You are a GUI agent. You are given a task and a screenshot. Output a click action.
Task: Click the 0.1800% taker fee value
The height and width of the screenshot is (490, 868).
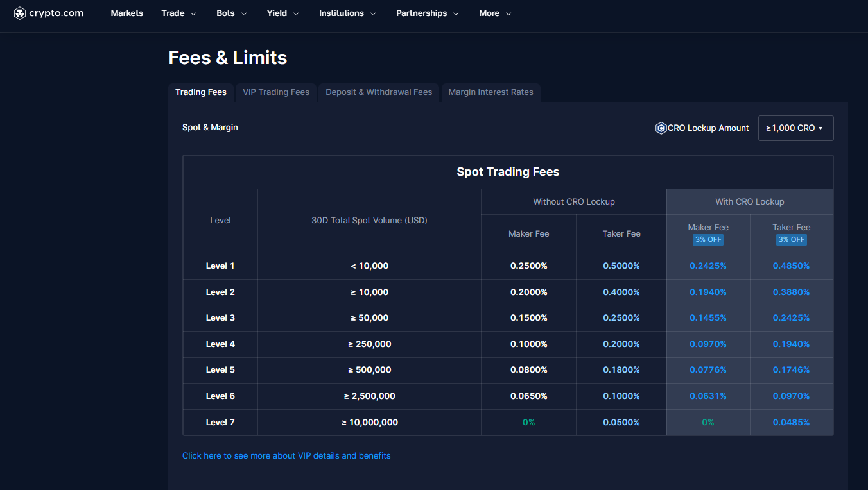621,369
